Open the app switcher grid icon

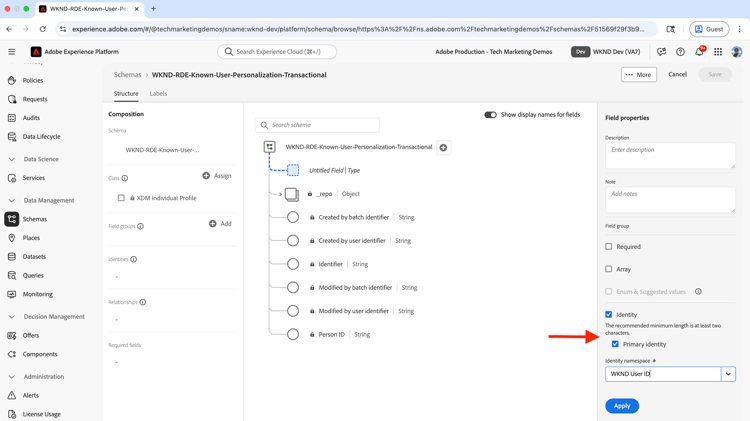[x=718, y=52]
